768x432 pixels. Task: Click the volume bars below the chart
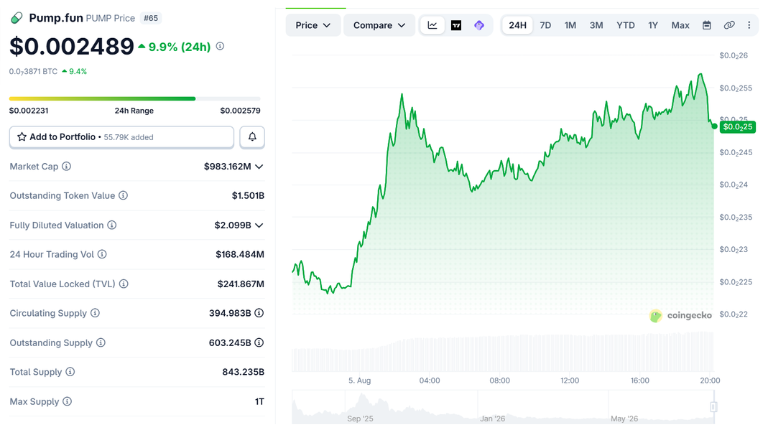503,352
